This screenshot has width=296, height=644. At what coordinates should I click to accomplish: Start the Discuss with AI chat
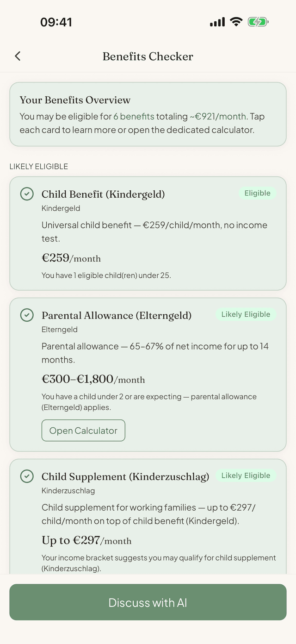148,602
